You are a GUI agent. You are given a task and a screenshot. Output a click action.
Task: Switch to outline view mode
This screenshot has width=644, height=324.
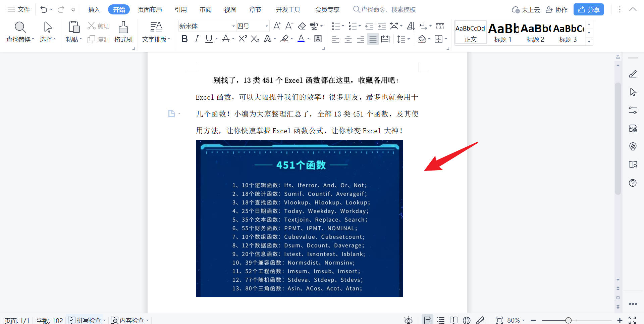point(441,320)
